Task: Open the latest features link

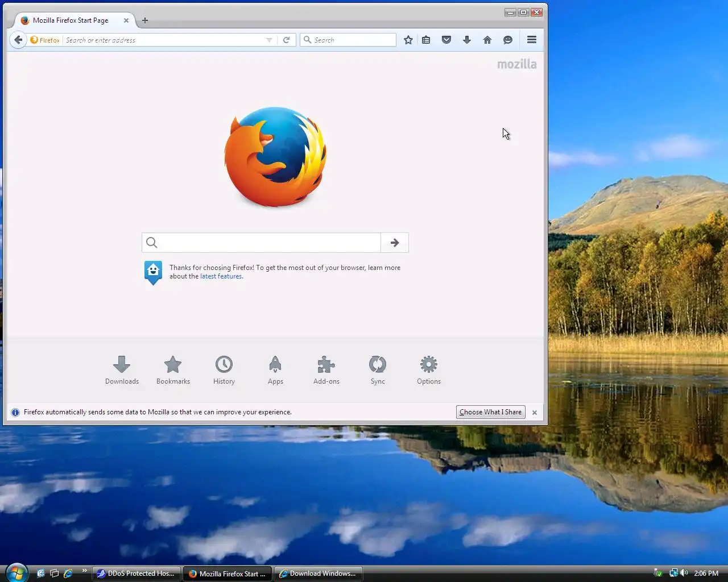Action: pyautogui.click(x=221, y=276)
